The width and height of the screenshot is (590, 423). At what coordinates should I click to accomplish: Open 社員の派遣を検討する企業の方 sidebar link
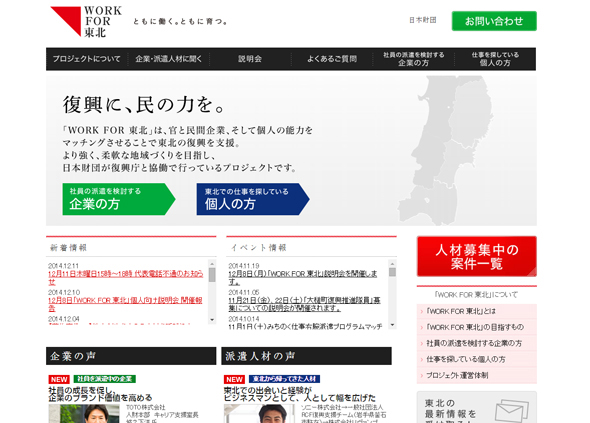[x=477, y=343]
